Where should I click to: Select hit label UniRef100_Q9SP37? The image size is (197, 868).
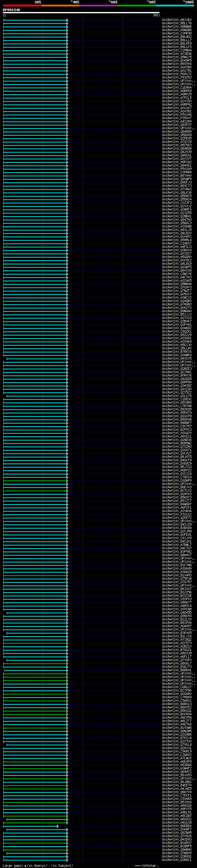pyautogui.click(x=176, y=125)
